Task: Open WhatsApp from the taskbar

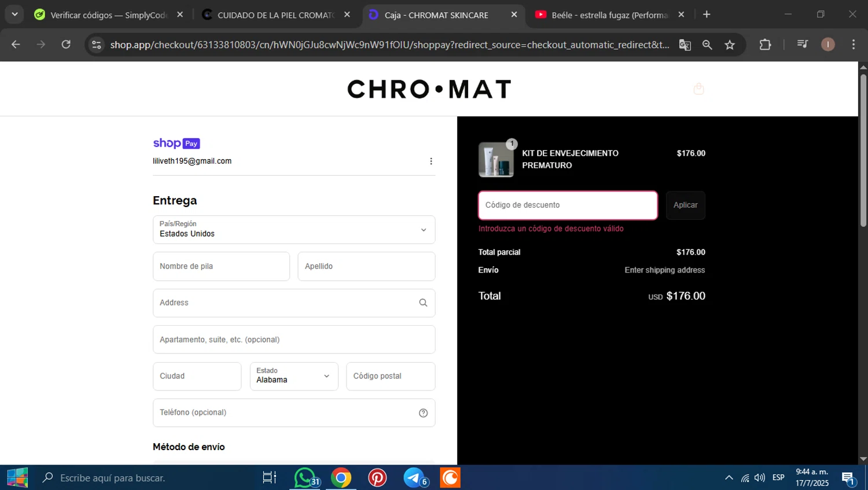Action: 305,478
